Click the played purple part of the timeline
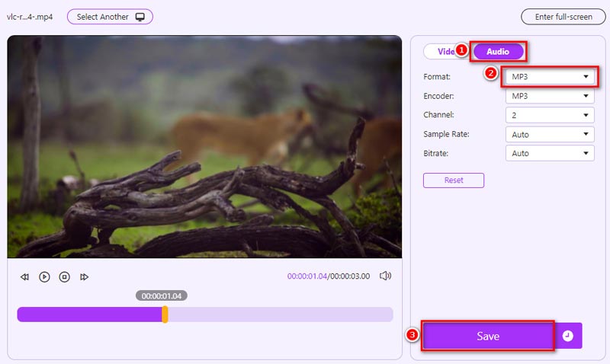The width and height of the screenshot is (610, 364). click(89, 315)
